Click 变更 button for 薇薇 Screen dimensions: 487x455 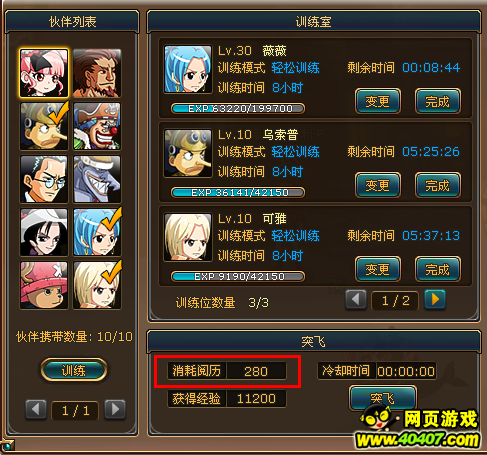[378, 101]
